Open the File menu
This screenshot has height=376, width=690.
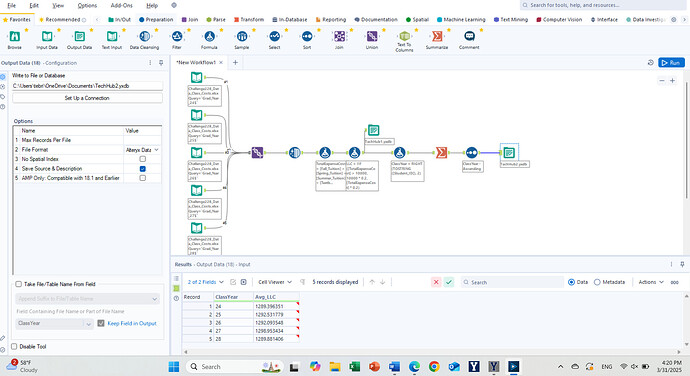tap(11, 5)
